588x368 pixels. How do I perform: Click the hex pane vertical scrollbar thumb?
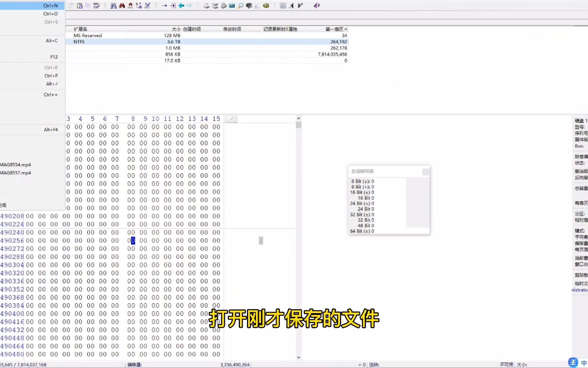tap(298, 125)
